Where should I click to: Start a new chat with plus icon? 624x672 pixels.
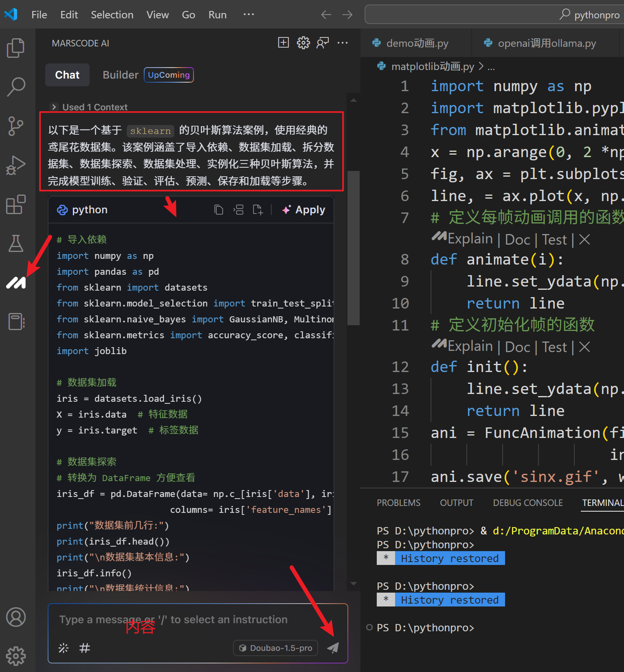[283, 42]
